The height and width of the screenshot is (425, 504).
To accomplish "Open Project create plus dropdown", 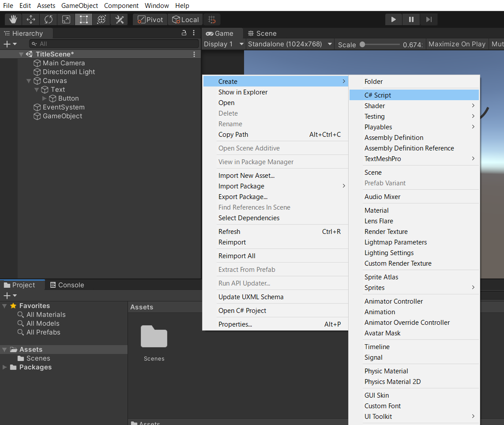I will pyautogui.click(x=10, y=295).
